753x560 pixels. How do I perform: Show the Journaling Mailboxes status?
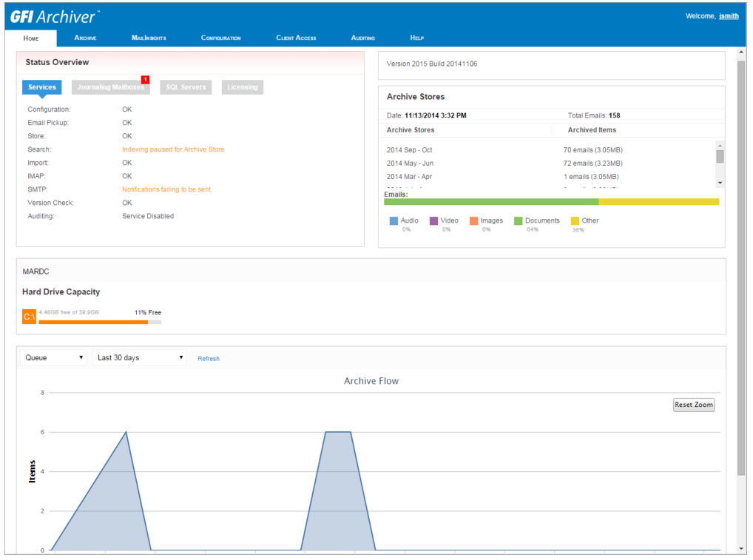pyautogui.click(x=109, y=87)
